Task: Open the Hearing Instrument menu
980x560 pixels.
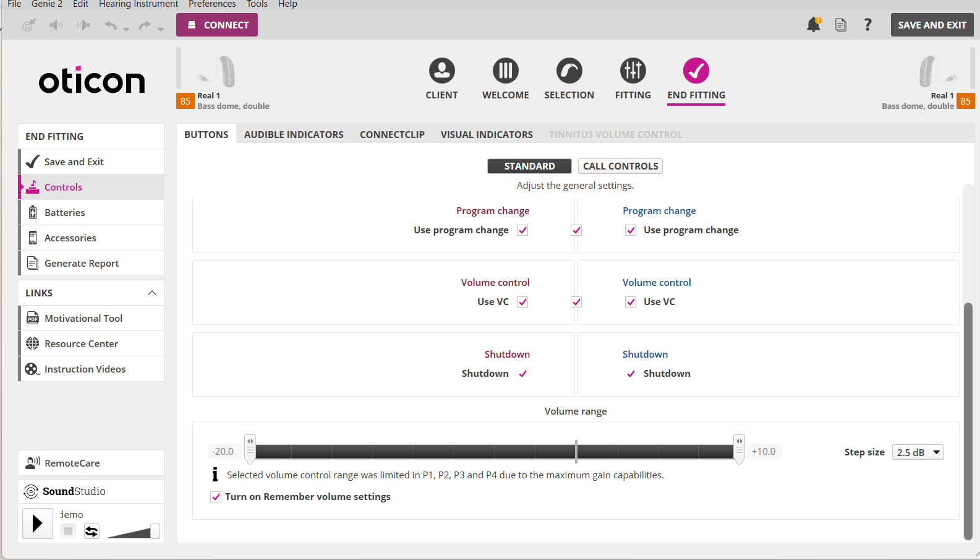Action: click(x=138, y=4)
